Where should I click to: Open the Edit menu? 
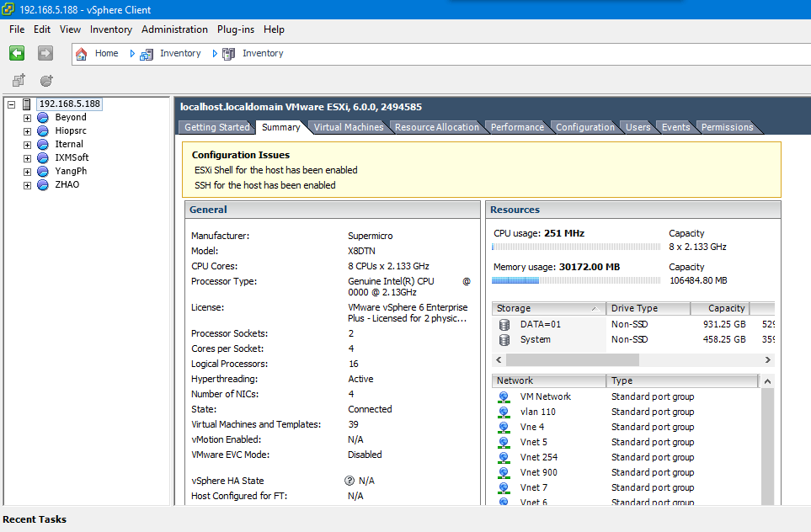[x=42, y=29]
